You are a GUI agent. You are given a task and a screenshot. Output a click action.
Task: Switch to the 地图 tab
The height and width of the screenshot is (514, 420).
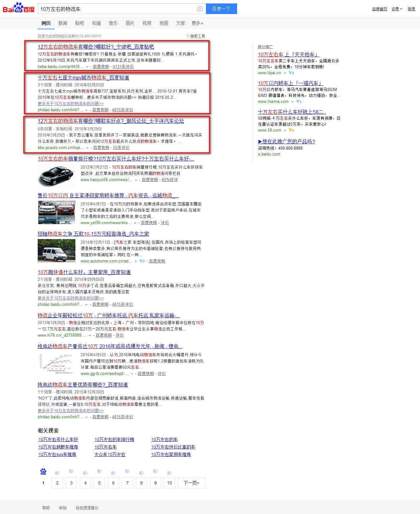point(164,23)
